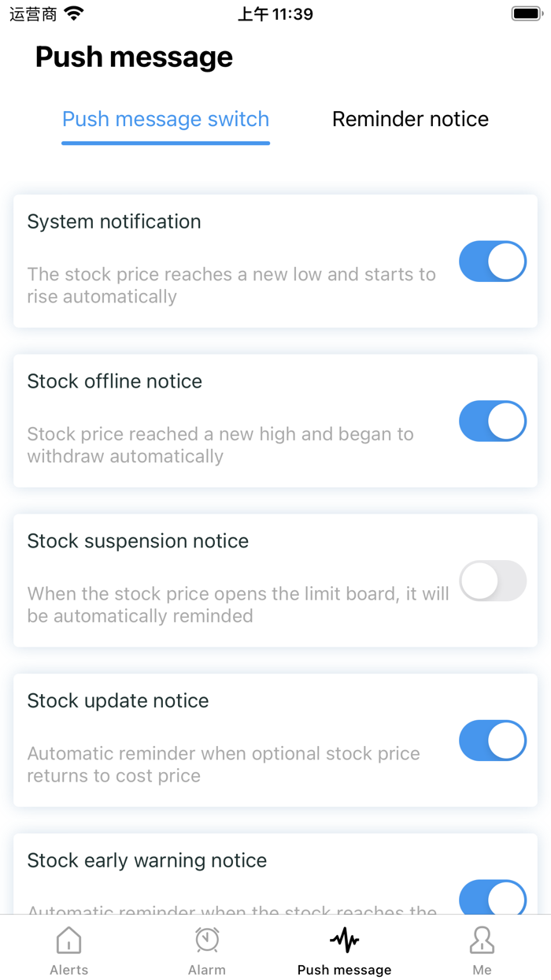Tap the System notification card

point(275,261)
